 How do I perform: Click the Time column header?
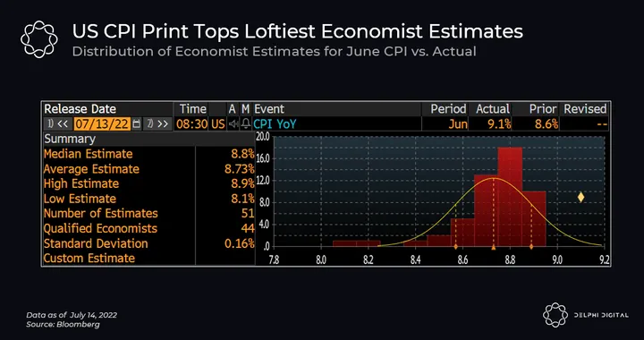(x=192, y=109)
